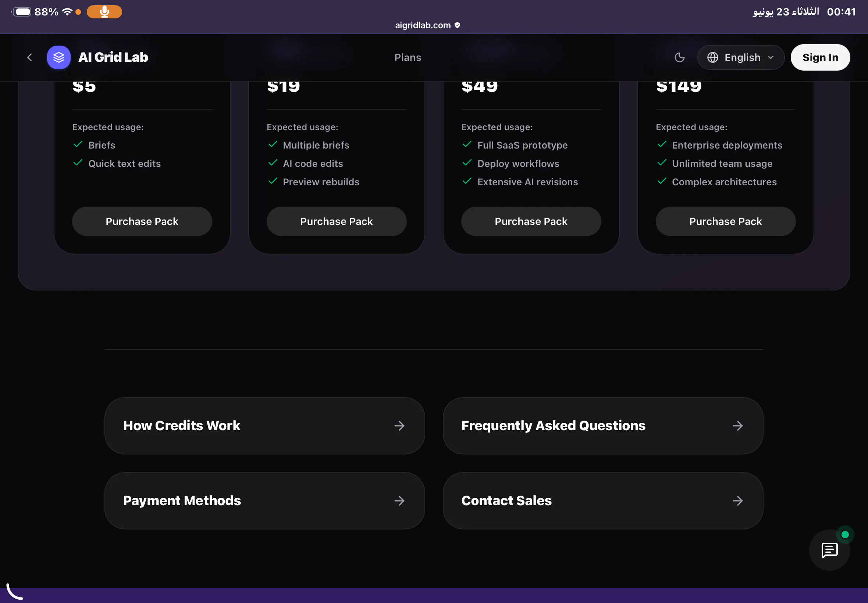Click the AI Grid Lab brand name
This screenshot has height=603, width=868.
pos(113,57)
